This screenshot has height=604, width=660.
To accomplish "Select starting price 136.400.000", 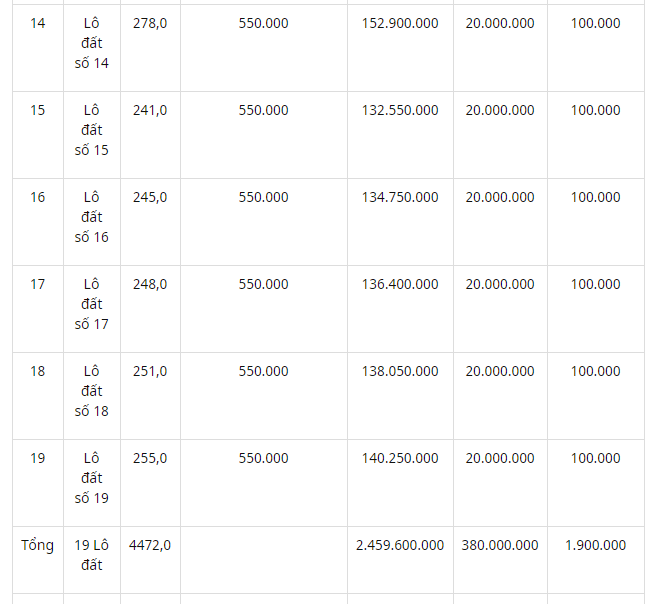I will (400, 285).
